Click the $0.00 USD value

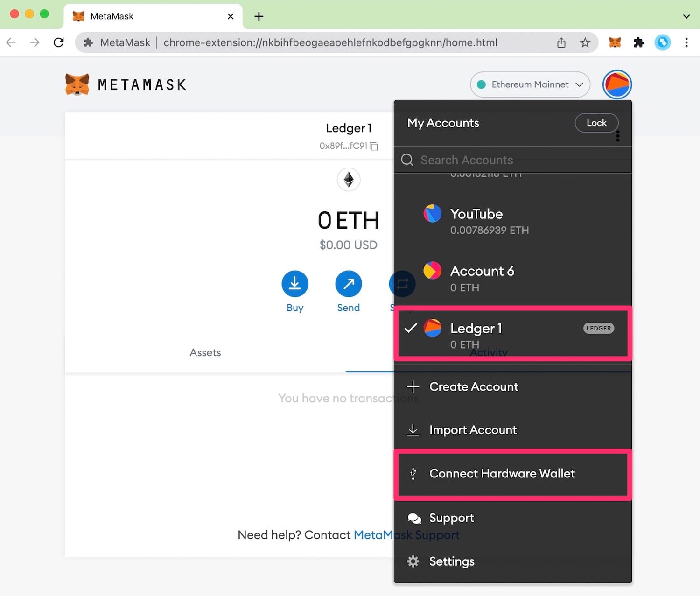tap(349, 245)
